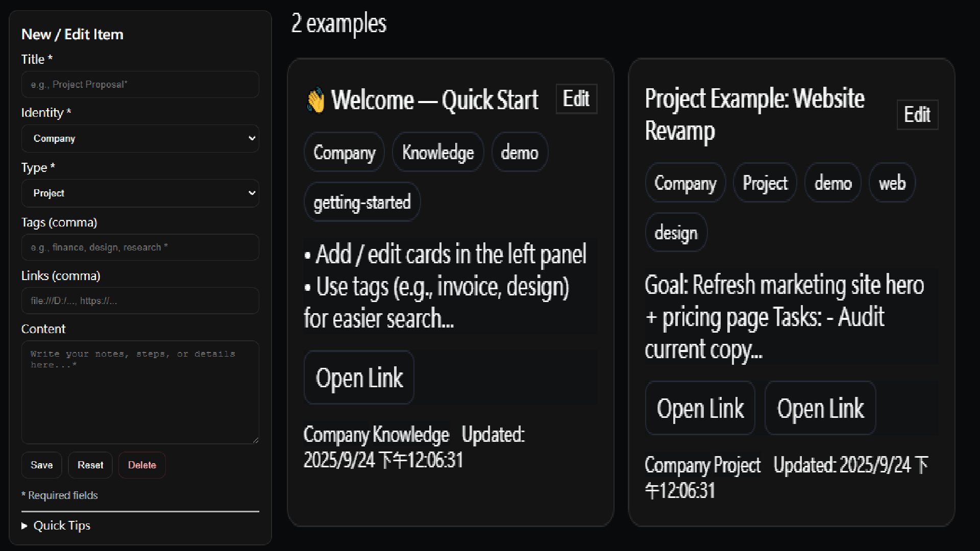The height and width of the screenshot is (551, 980).
Task: Edit the Project Example: Website Revamp card
Action: (x=917, y=115)
